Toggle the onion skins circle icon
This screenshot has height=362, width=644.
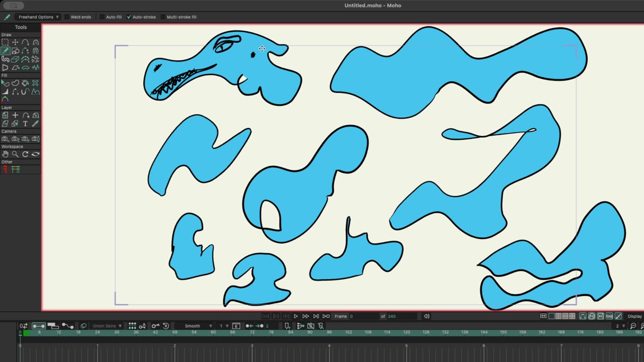84,326
